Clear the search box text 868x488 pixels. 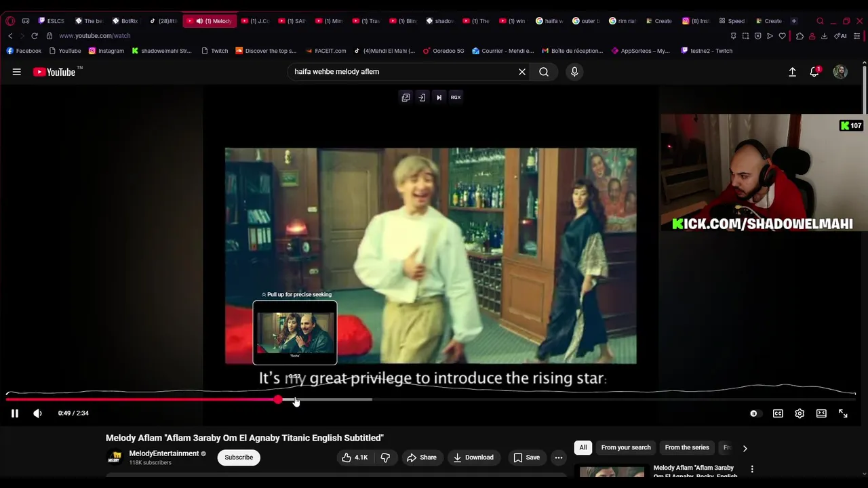click(x=522, y=72)
